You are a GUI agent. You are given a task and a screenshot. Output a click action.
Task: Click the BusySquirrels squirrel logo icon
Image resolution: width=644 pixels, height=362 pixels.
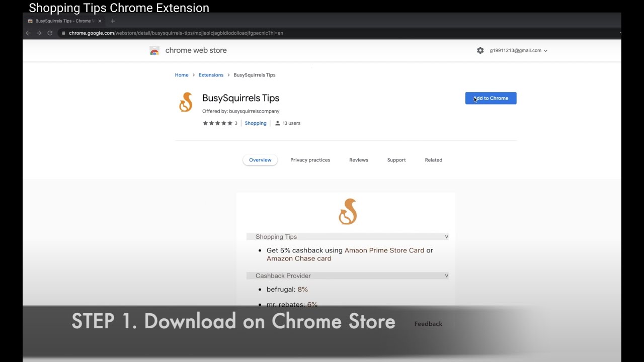(186, 102)
